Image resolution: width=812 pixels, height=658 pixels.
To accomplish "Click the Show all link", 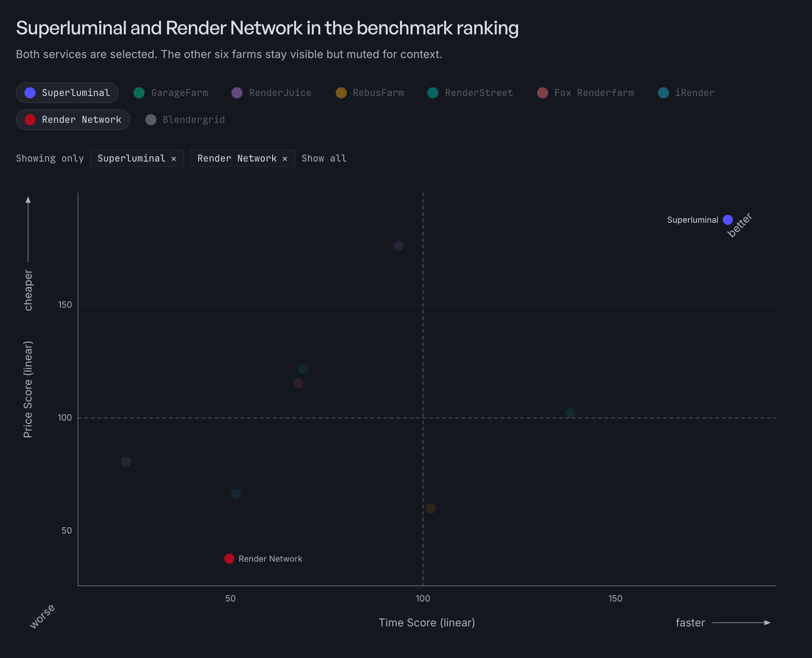I will pos(324,158).
